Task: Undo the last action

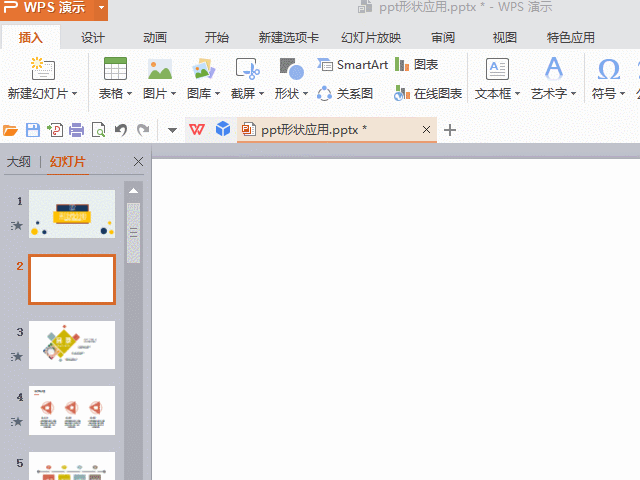Action: tap(121, 130)
